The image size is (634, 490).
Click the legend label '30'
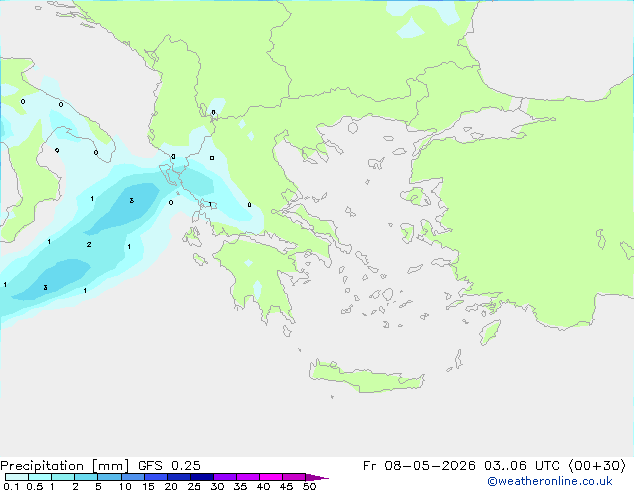(x=217, y=486)
